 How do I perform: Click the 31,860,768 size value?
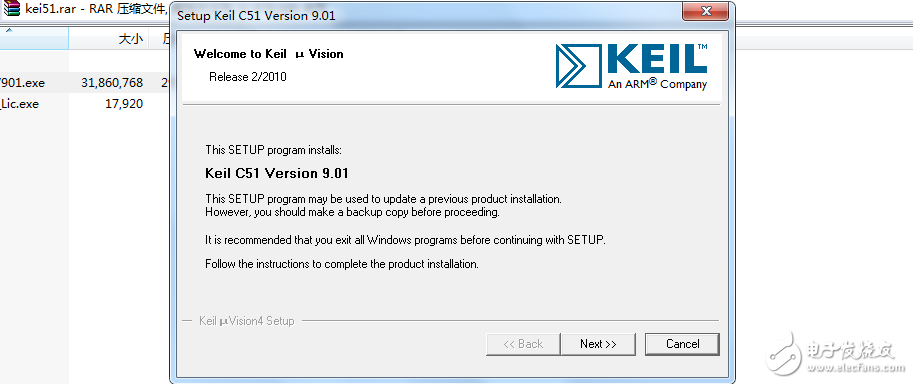click(112, 83)
